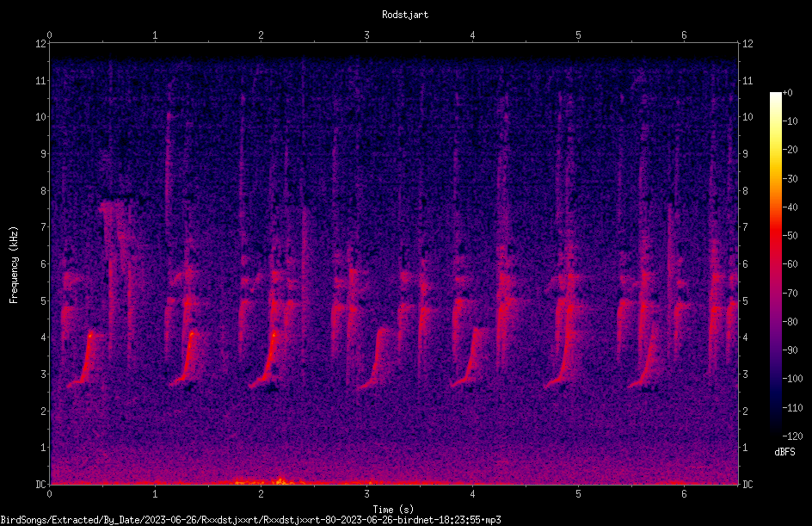812x526 pixels.
Task: Click "5" on the right frequency axis
Action: pyautogui.click(x=745, y=300)
